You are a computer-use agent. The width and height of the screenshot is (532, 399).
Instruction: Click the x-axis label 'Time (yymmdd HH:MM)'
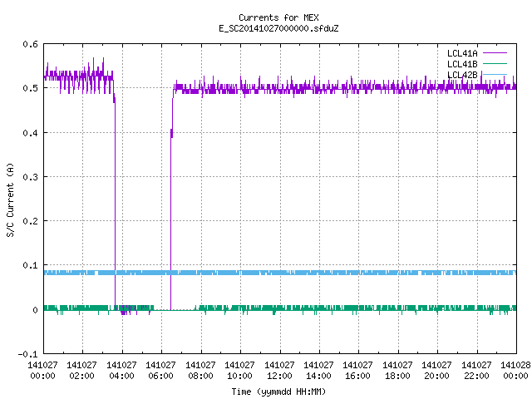click(278, 392)
